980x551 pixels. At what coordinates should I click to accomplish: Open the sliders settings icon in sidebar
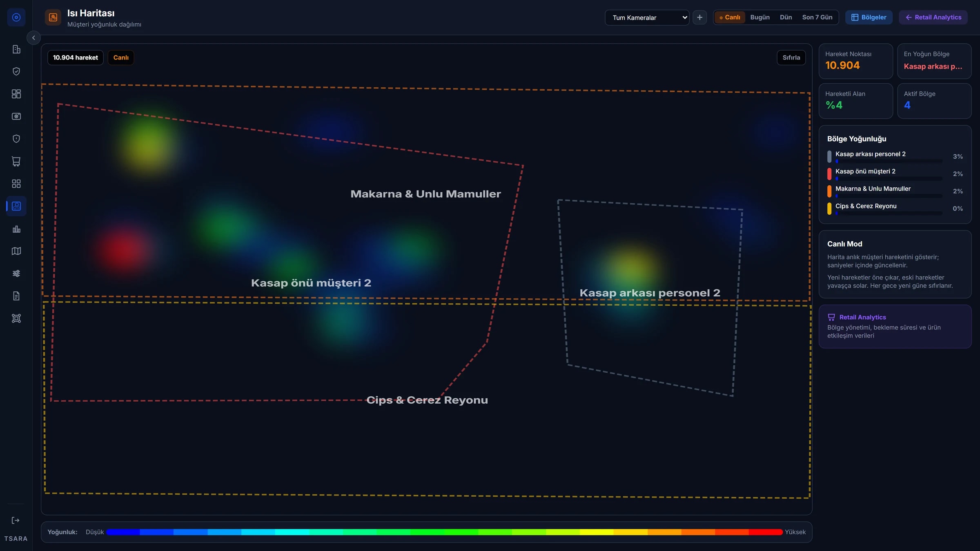[16, 273]
